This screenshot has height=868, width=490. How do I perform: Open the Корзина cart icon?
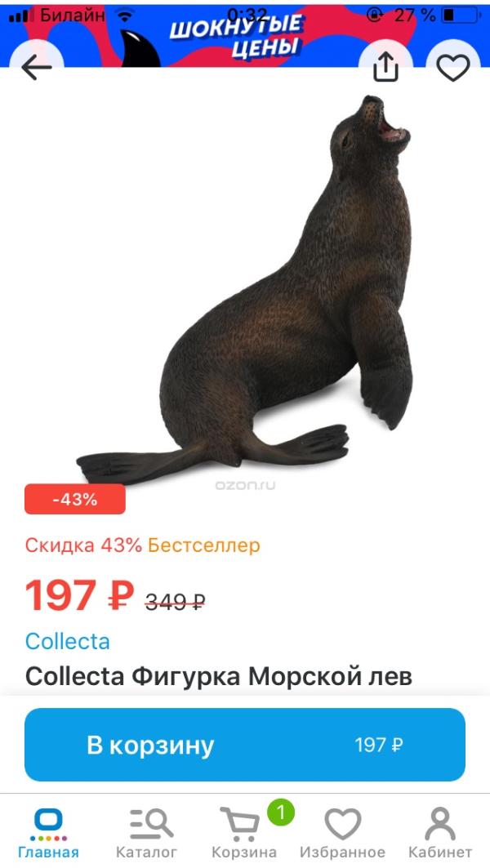pos(240,824)
